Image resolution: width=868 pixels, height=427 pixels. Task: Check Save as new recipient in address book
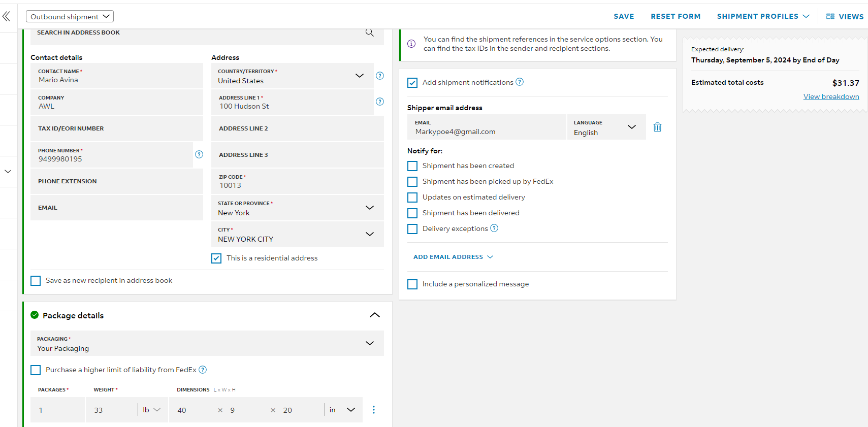(36, 281)
